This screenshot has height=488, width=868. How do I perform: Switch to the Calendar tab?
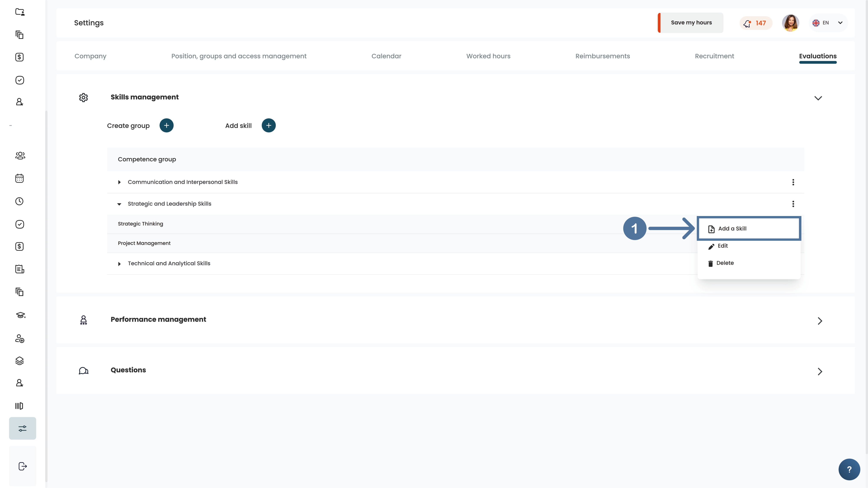tap(386, 56)
